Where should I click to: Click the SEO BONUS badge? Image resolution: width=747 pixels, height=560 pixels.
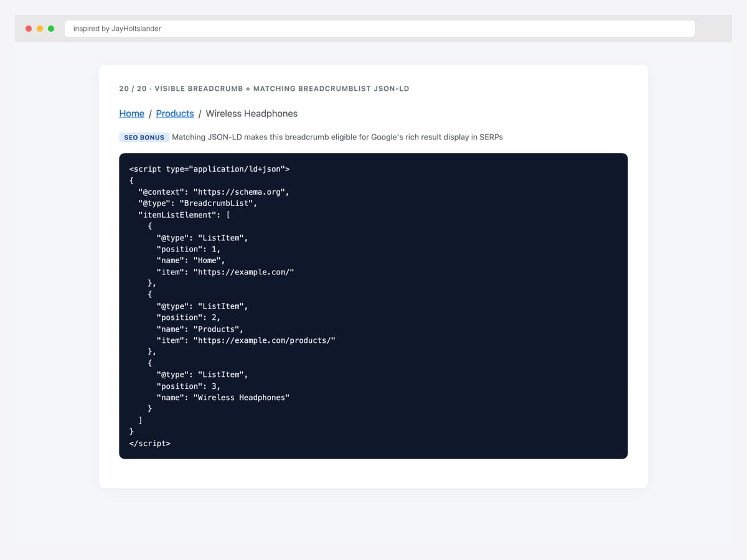[x=144, y=137]
